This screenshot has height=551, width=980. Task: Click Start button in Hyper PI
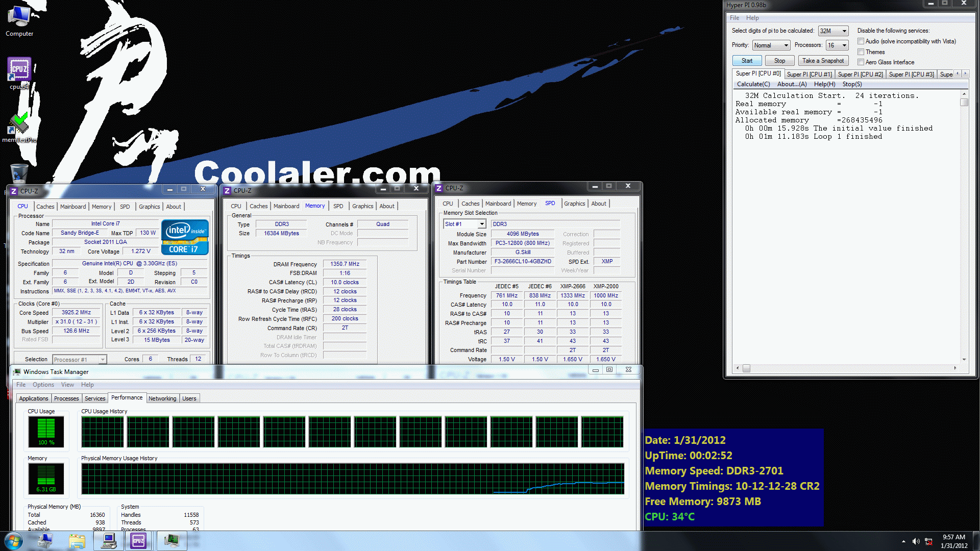pyautogui.click(x=747, y=61)
